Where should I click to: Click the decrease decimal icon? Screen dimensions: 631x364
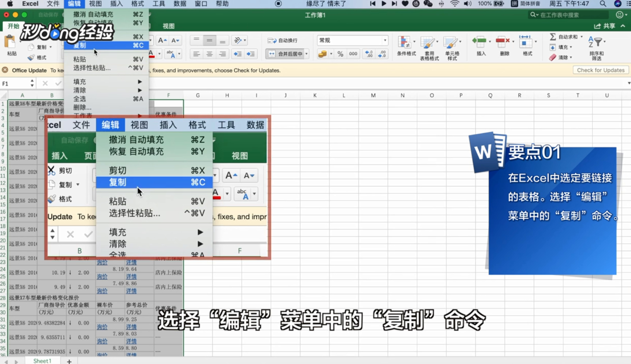coord(382,54)
